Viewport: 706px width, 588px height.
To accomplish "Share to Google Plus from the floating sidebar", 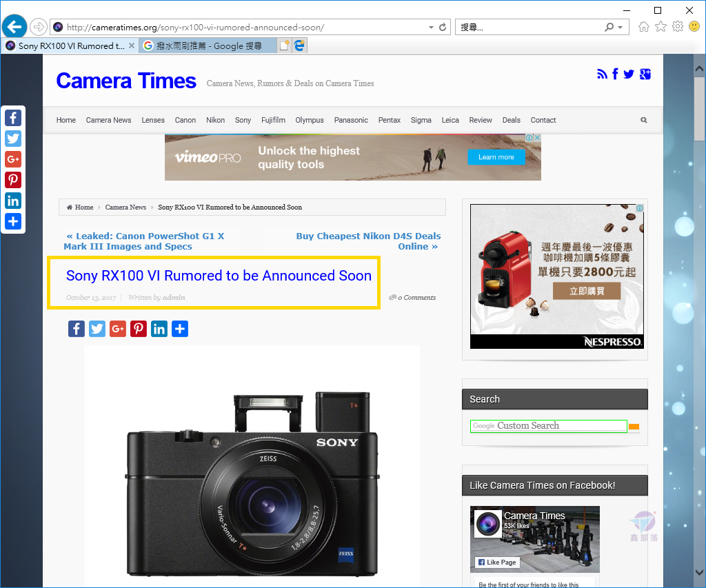I will pyautogui.click(x=13, y=159).
